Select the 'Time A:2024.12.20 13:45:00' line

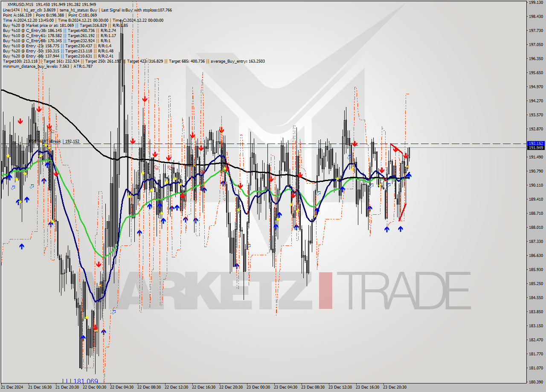coord(83,20)
